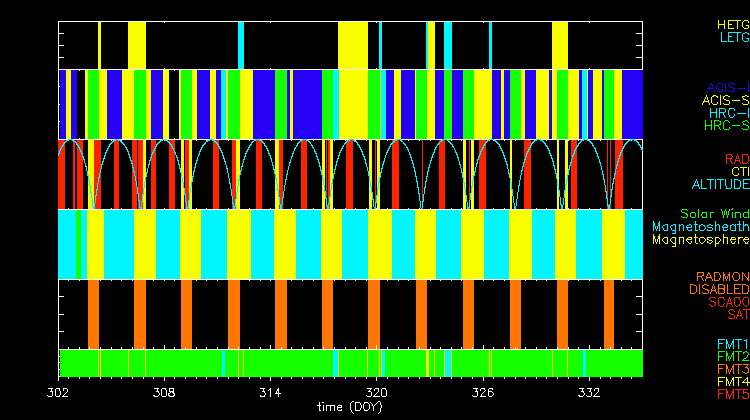
Task: Click the HETG legend label
Action: click(x=732, y=24)
